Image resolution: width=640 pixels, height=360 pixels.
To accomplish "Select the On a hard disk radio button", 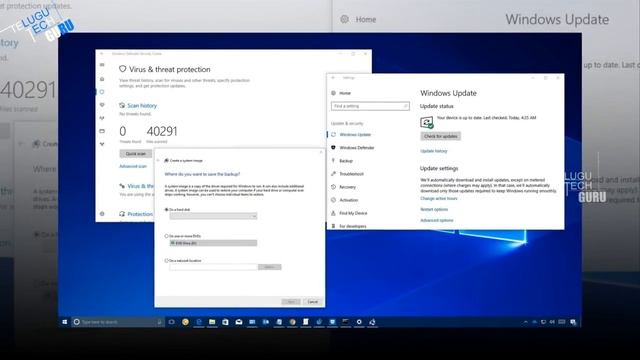I will point(167,209).
